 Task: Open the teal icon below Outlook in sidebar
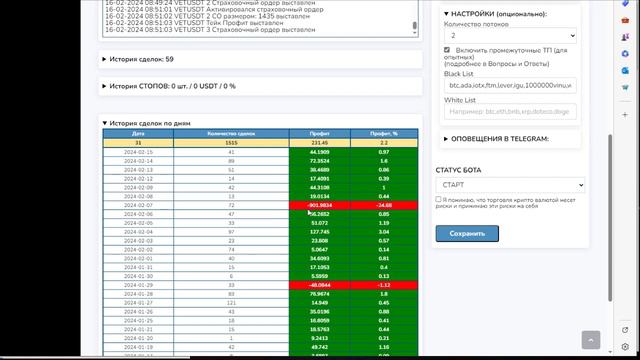pos(625,87)
